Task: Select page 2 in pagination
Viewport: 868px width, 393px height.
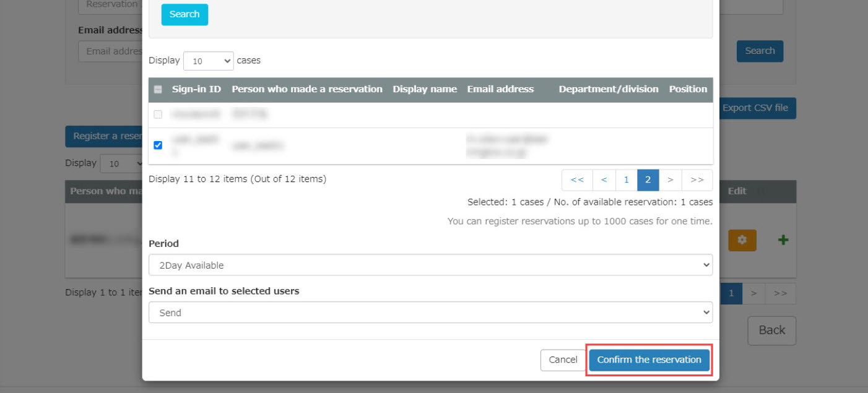Action: (648, 180)
